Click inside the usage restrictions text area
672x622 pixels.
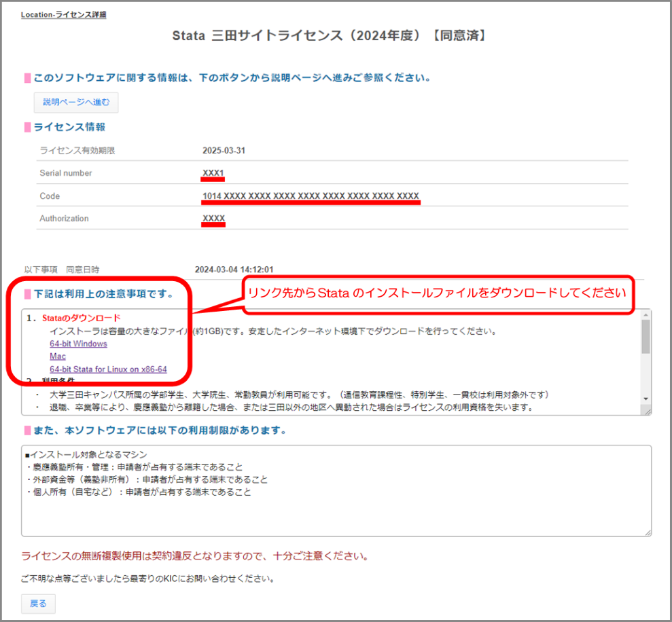tap(336, 490)
